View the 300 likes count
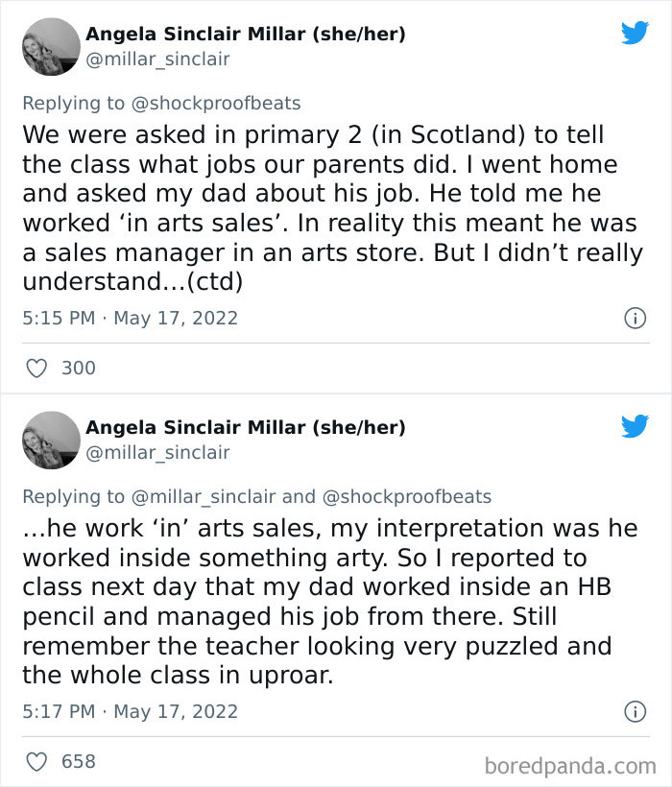Screen dimensions: 672x787 [x=79, y=368]
